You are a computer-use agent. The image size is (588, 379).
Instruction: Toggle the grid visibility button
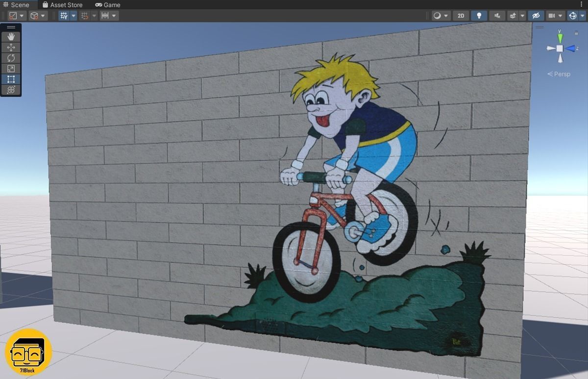[64, 16]
